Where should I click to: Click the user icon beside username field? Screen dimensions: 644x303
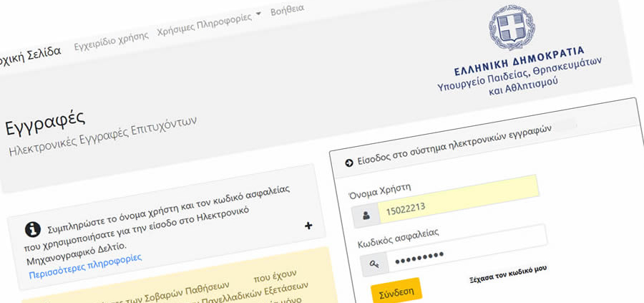tap(366, 215)
